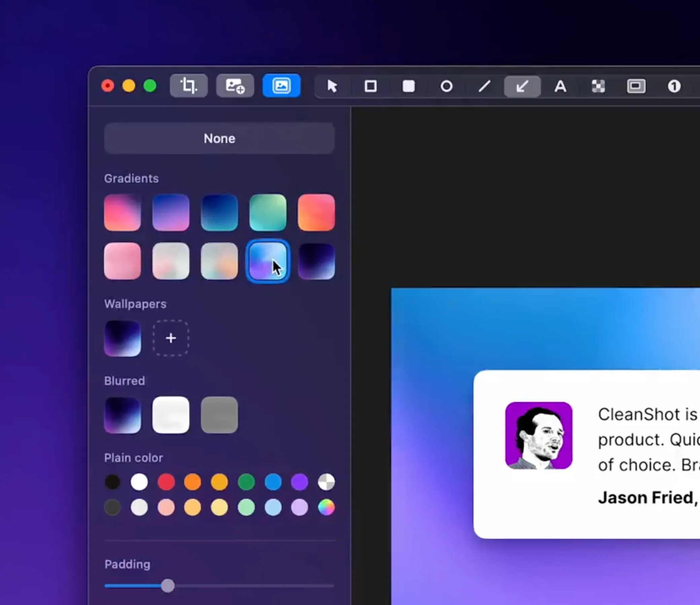
Task: Pick the blue plain color
Action: point(273,482)
